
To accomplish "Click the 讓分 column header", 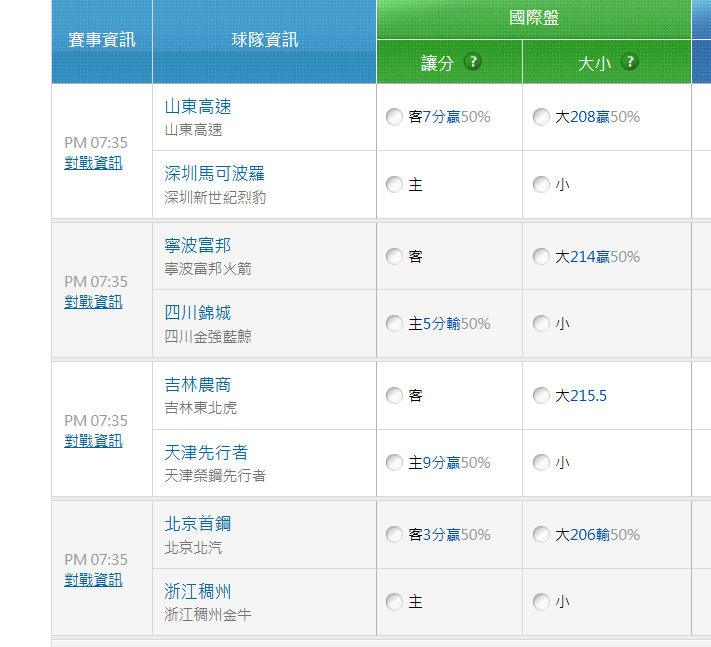I will coord(449,62).
